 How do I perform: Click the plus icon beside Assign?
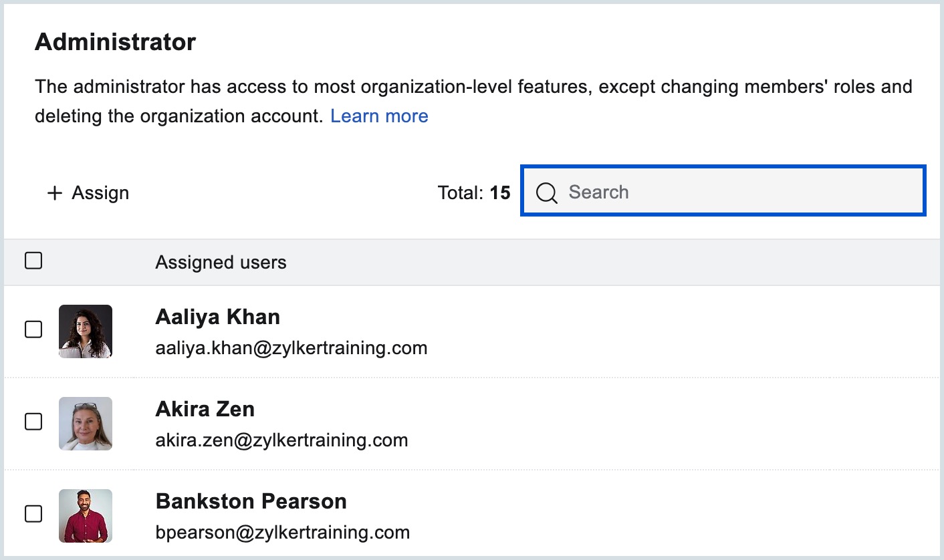pyautogui.click(x=54, y=193)
